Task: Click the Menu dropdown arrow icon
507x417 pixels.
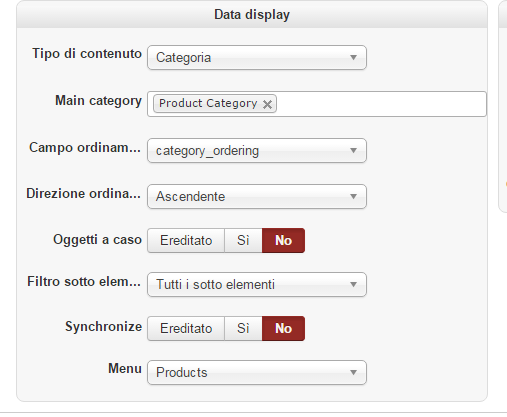Action: point(353,373)
